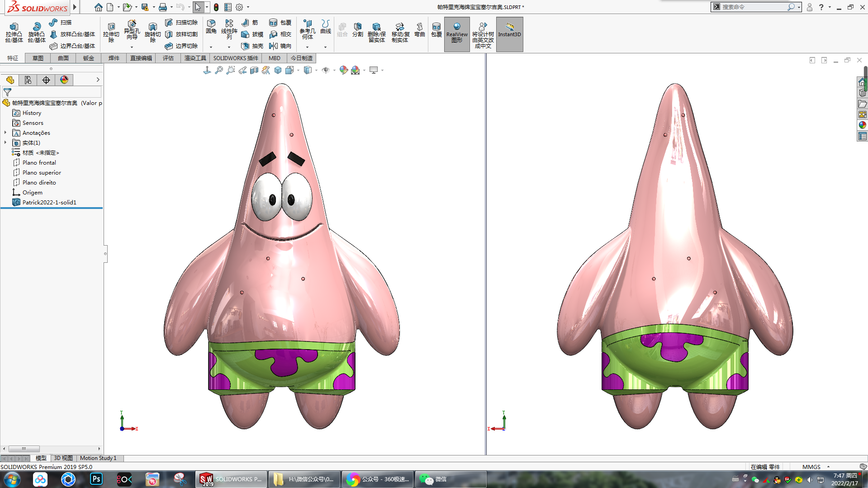Choose the Rib (筋) tool
The image size is (868, 488).
point(250,22)
